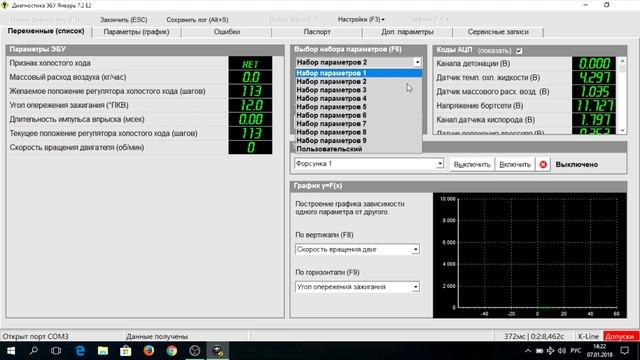Choose Набор параметров 5 in list
The image size is (640, 360).
click(359, 107)
